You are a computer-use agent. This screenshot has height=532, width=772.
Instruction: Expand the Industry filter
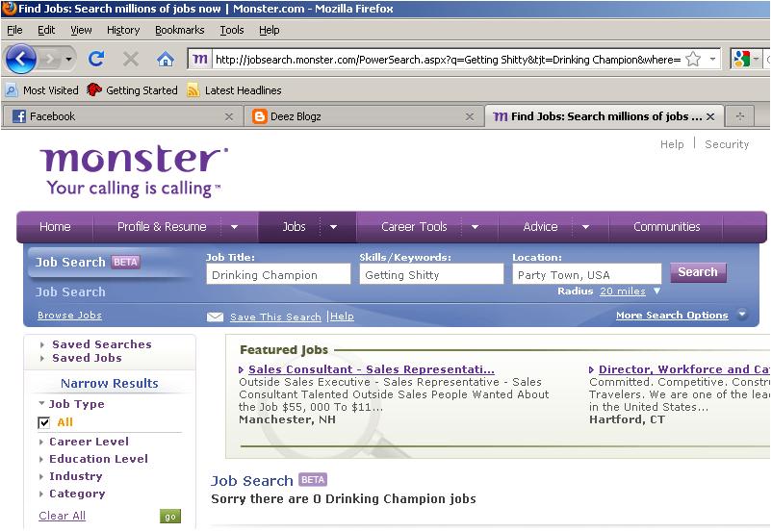pyautogui.click(x=71, y=476)
